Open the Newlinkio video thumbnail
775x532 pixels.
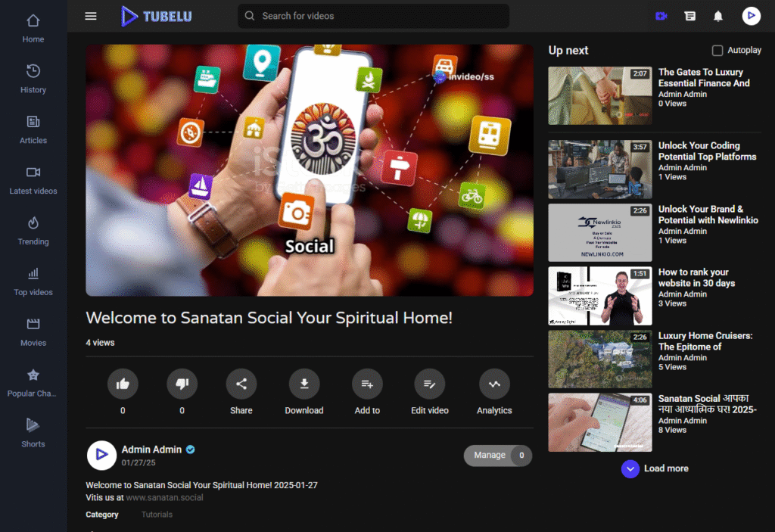click(x=600, y=232)
